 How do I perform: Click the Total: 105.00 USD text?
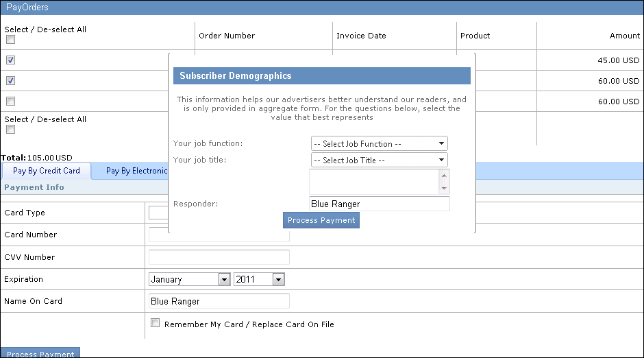36,158
